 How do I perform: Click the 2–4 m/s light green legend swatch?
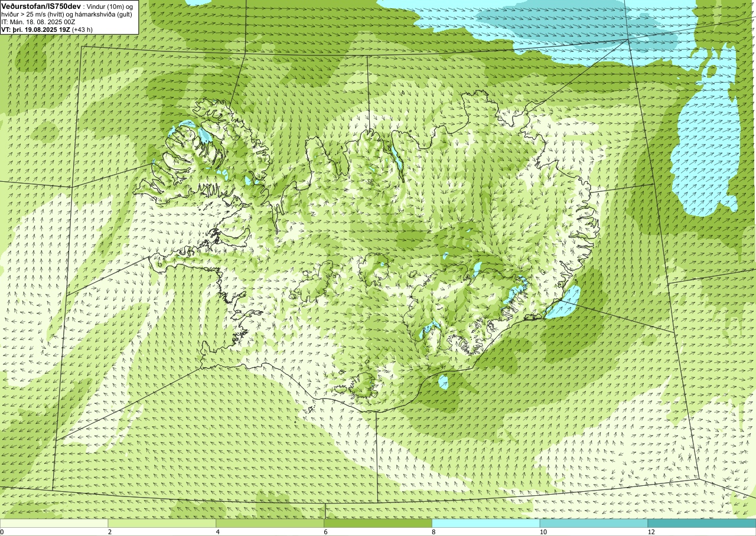coord(162,523)
